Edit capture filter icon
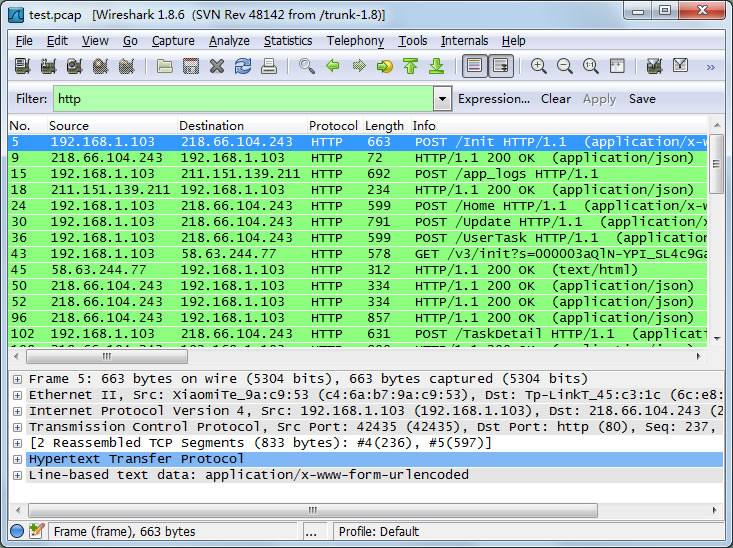 (654, 66)
